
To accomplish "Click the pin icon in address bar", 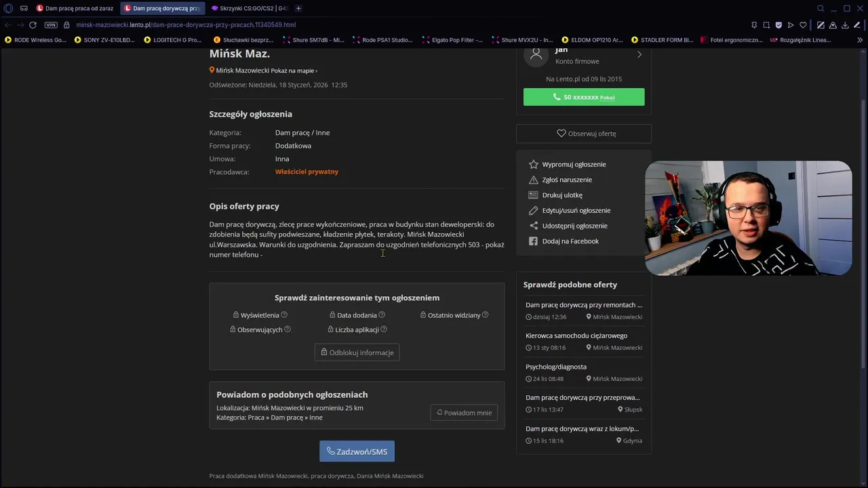I will (754, 25).
